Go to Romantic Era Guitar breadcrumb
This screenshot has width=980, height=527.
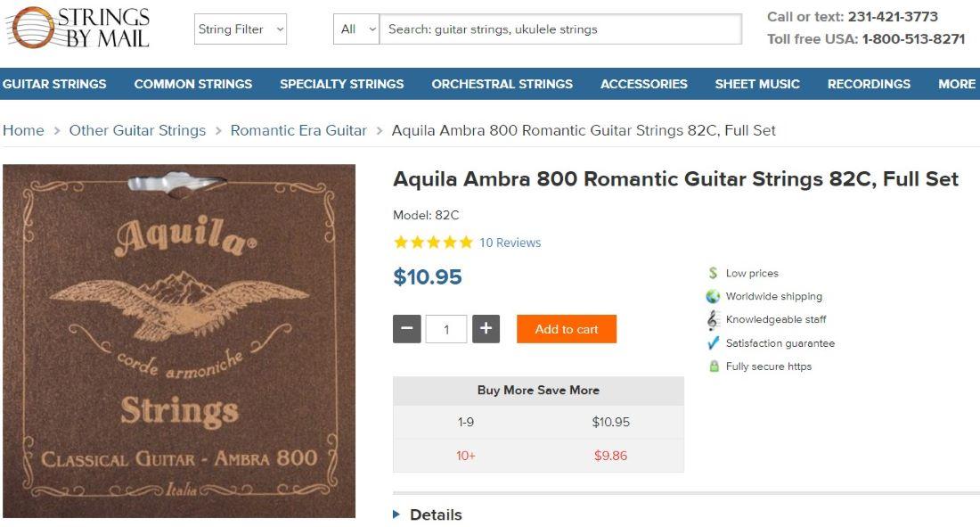pyautogui.click(x=298, y=130)
